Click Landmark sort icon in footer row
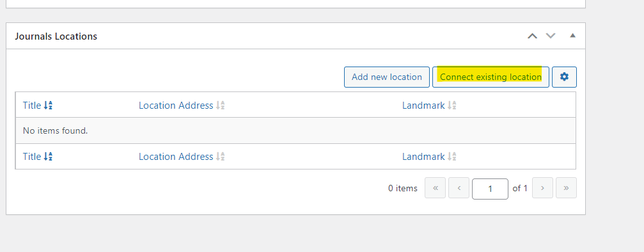The height and width of the screenshot is (252, 644). click(452, 157)
